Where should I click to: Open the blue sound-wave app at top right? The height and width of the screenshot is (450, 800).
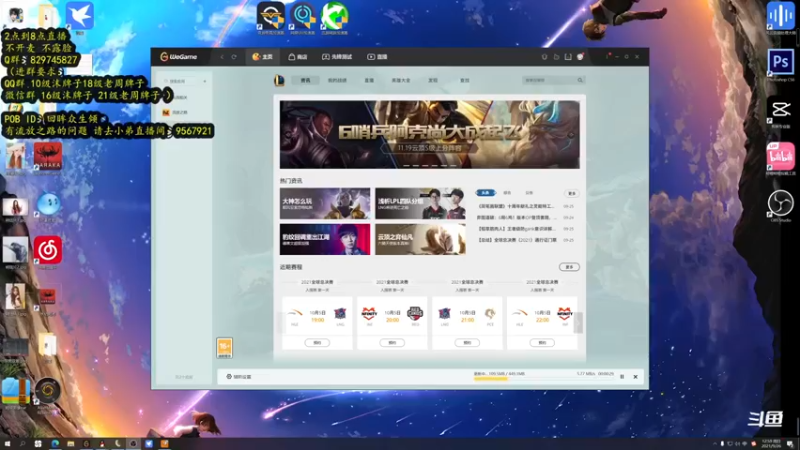(x=781, y=18)
